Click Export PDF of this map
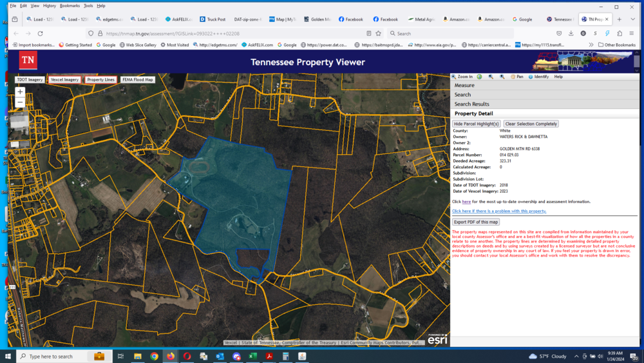Image resolution: width=644 pixels, height=363 pixels. click(x=475, y=222)
